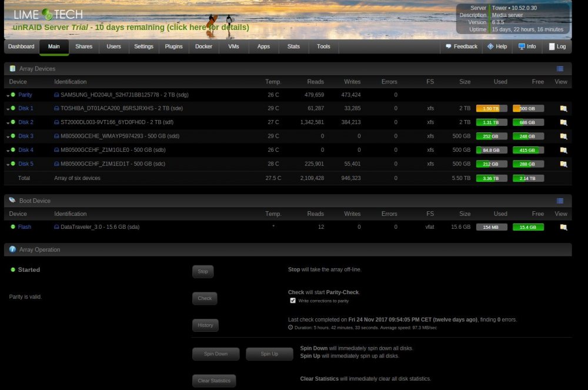Browse Disk 3 folder view icon
The image size is (588, 390).
tap(563, 136)
